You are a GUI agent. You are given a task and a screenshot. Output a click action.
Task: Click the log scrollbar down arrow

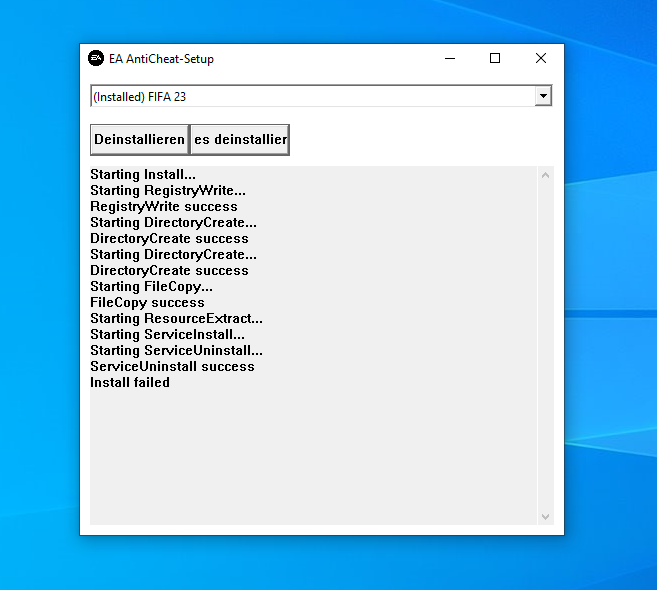tap(545, 517)
